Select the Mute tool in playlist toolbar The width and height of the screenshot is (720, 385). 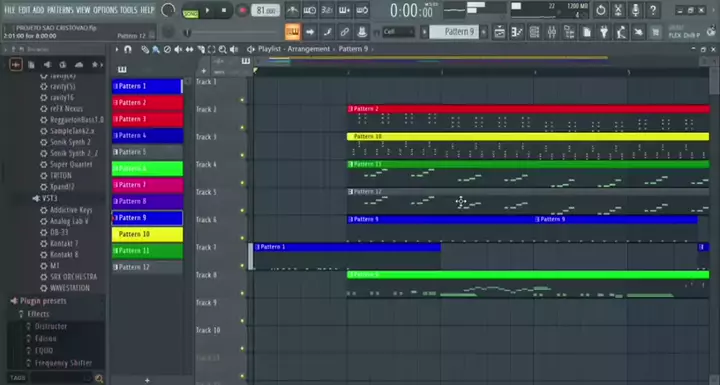tap(178, 49)
